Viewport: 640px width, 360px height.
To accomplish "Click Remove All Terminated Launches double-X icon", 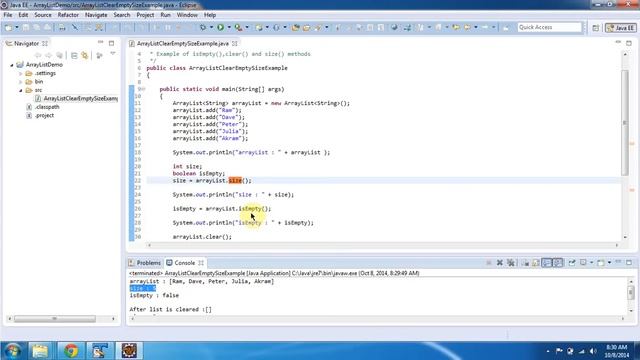I will coord(511,263).
